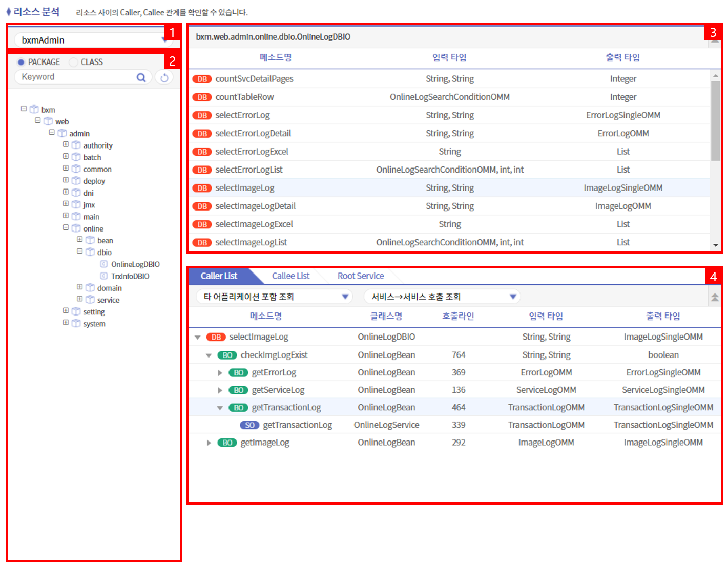
Task: Click the SO badge of getTransactionLog
Action: click(249, 425)
